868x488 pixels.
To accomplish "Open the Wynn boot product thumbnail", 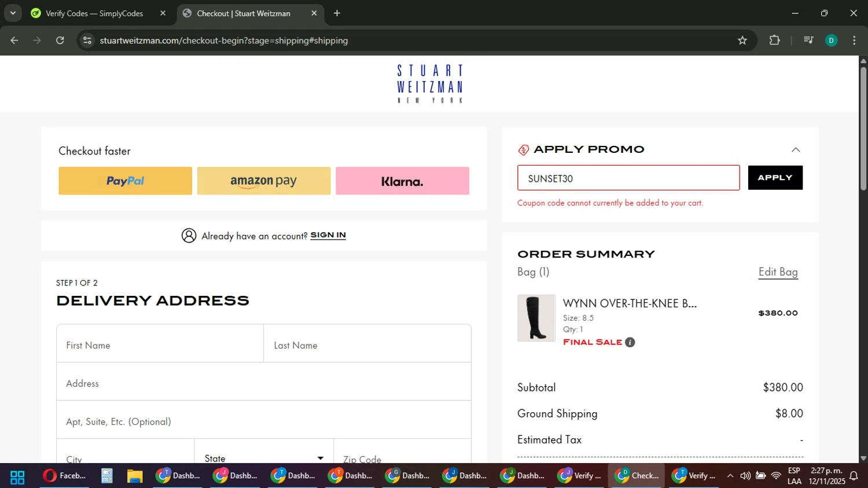I will (x=536, y=318).
